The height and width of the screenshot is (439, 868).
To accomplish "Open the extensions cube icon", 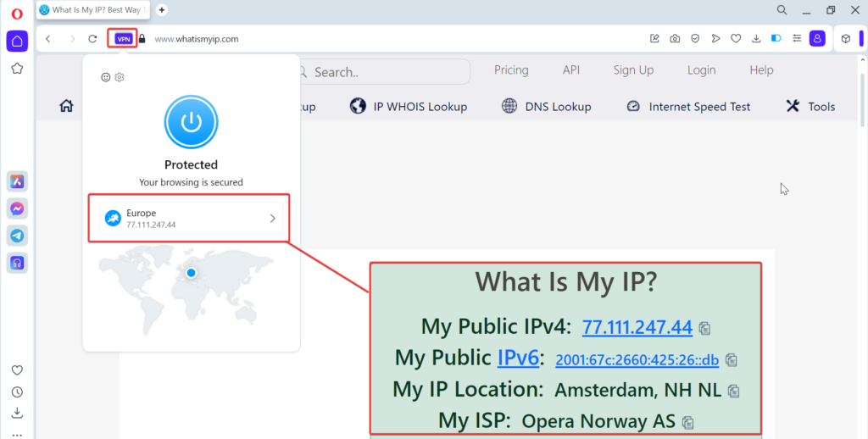I will click(x=845, y=39).
